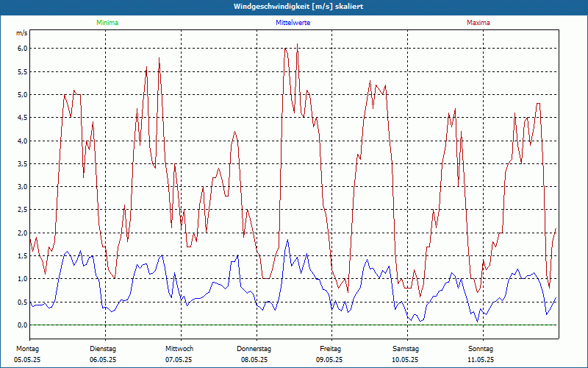Click the '10.05.25' date label
The width and height of the screenshot is (588, 368).
click(405, 360)
